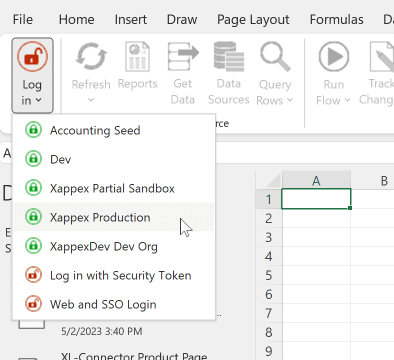Click the red unlock icon beside Security Token

tap(33, 274)
